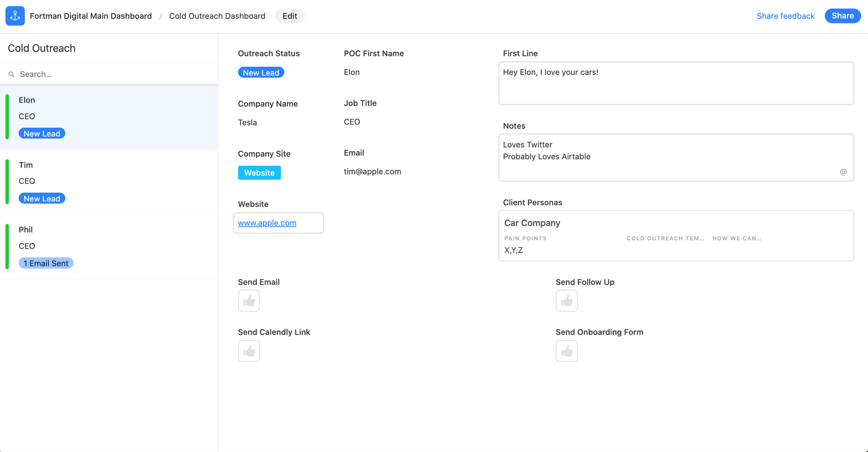Image resolution: width=868 pixels, height=452 pixels.
Task: Click the Outreach Status New Lead pill
Action: [261, 73]
